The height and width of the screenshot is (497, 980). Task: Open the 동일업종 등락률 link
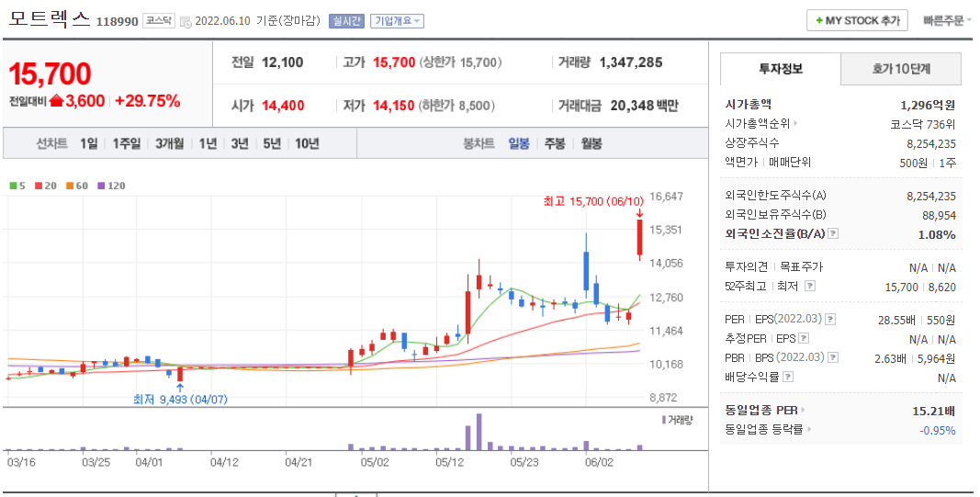(768, 430)
